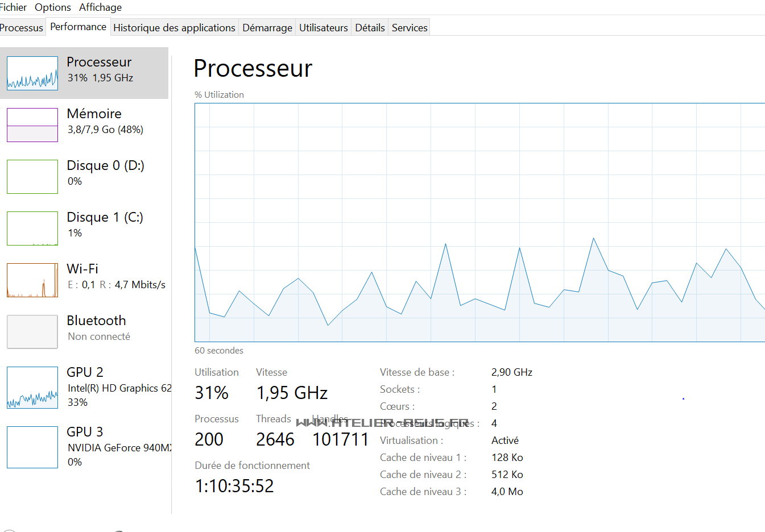This screenshot has width=765, height=532.
Task: Select the Mémoire usage thumbnail
Action: click(32, 125)
